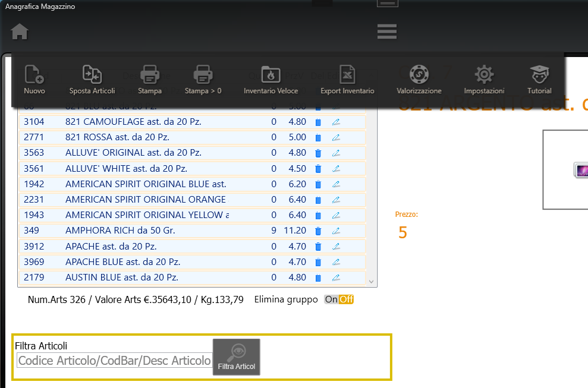Delete AMERICAN SPIRIT ORIGINAL ORANGE trash icon
Screen dimensions: 588x388
click(x=318, y=200)
